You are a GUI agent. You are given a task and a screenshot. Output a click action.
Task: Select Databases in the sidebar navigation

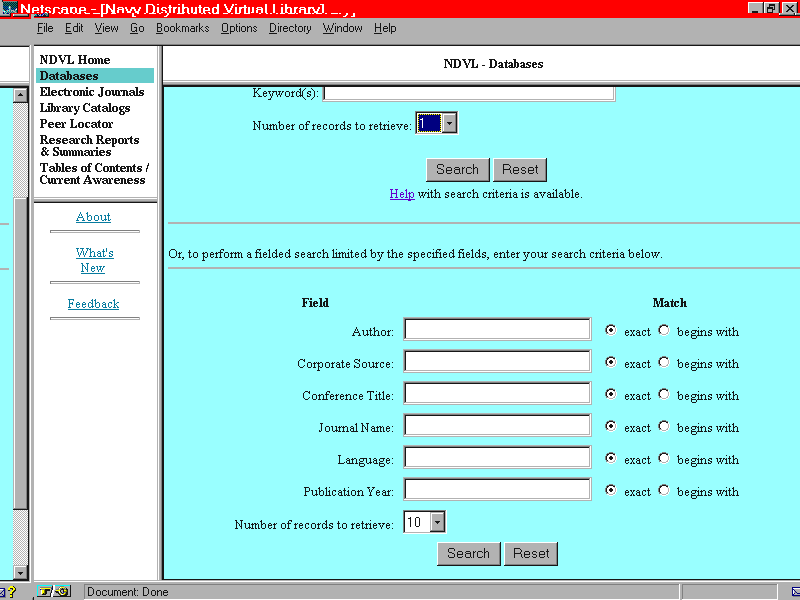95,76
